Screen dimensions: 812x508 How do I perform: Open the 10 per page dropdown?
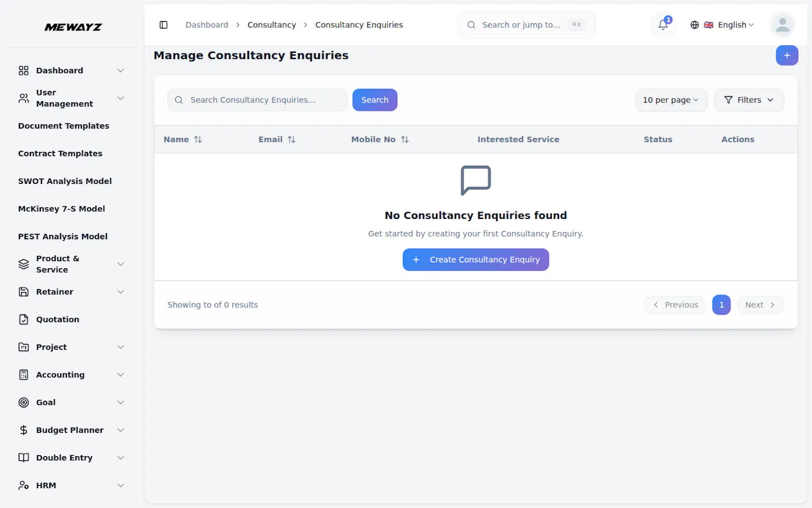point(671,100)
